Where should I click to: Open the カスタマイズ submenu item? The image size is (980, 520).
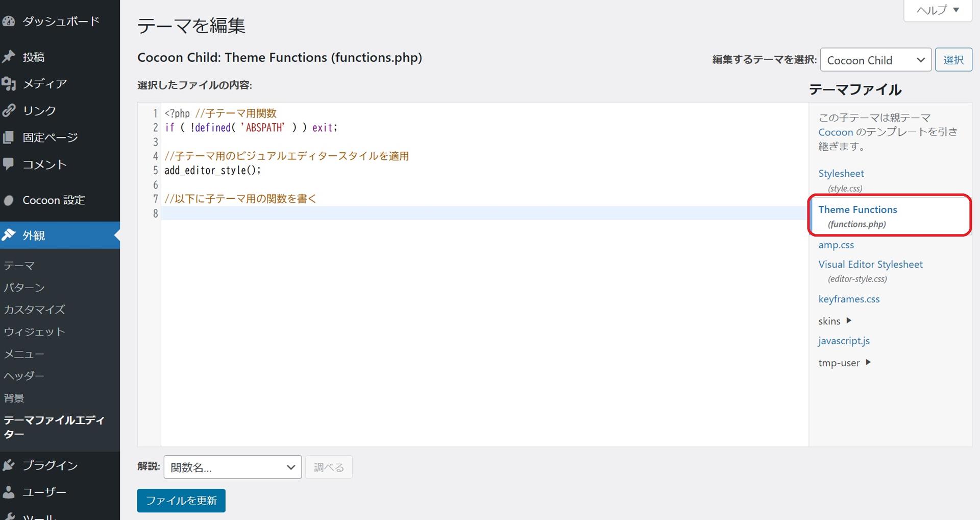(34, 310)
